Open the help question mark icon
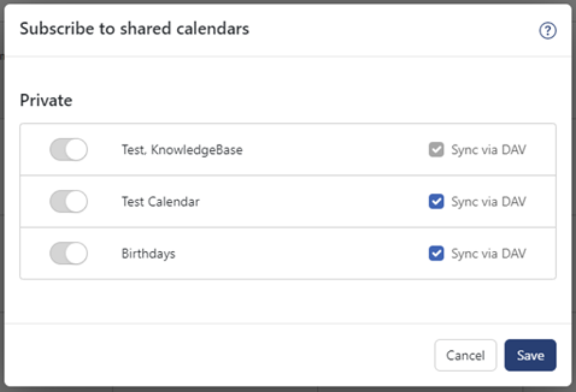The width and height of the screenshot is (576, 392). [547, 31]
